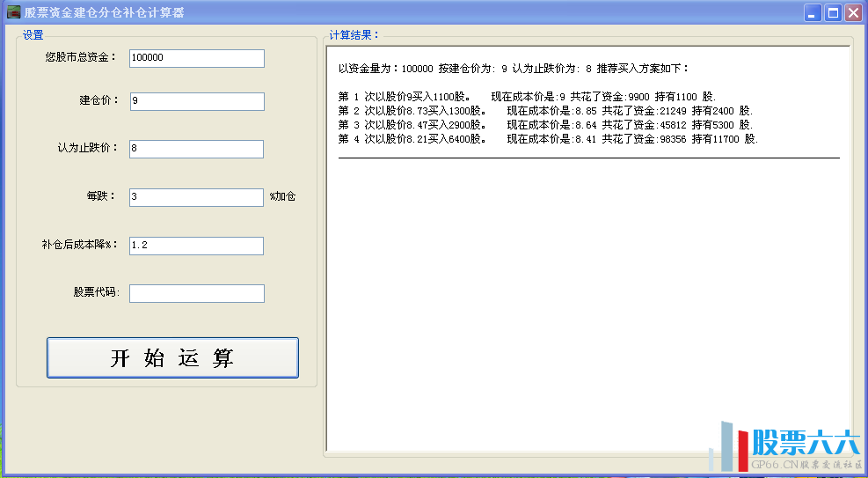Click the 股票六六 watermark logo

coord(787,447)
